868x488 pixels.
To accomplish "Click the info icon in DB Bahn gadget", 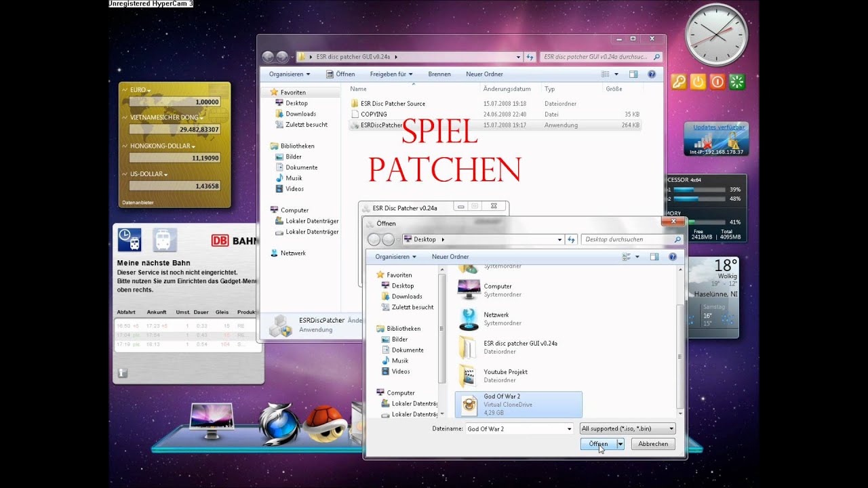I will pyautogui.click(x=123, y=373).
